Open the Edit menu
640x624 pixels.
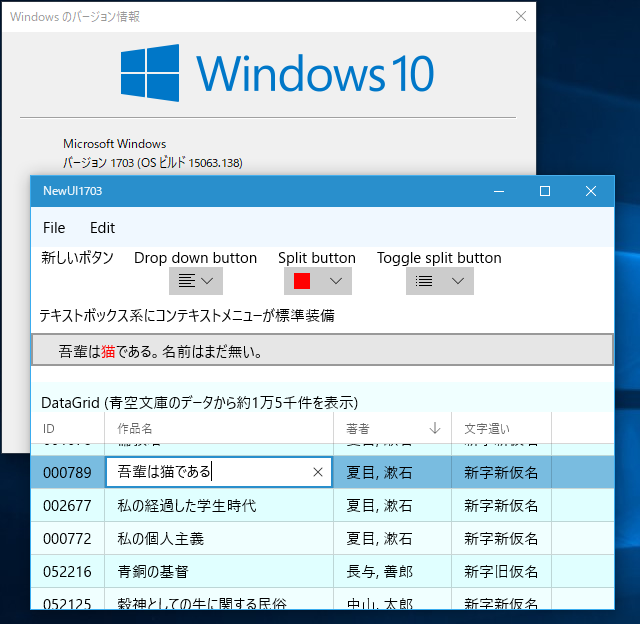click(x=102, y=228)
